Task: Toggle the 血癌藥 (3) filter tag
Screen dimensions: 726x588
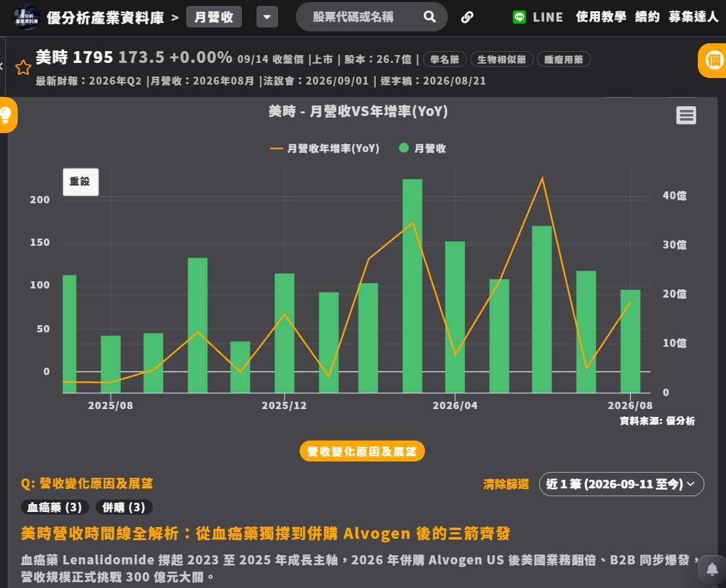Action: 54,507
